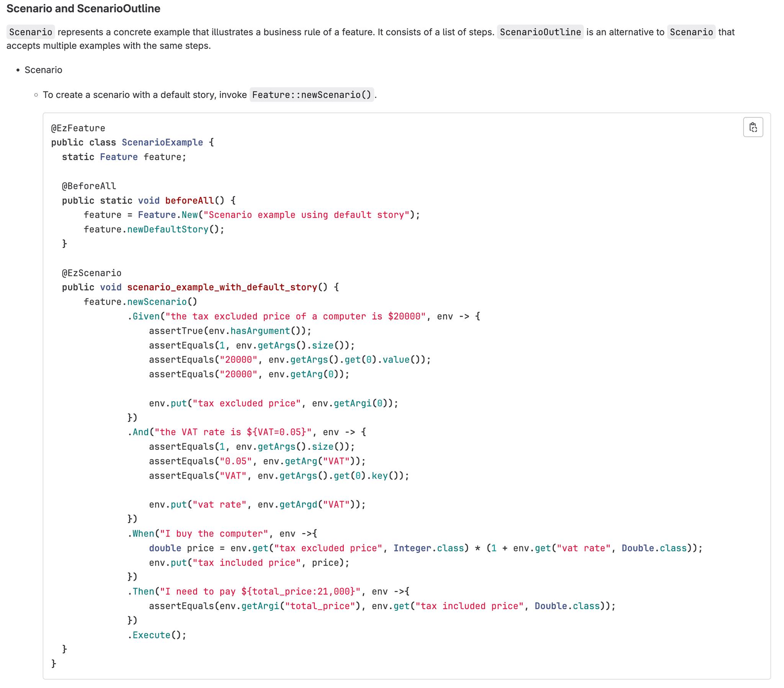Click the 'I buy the computer' string
This screenshot has width=784, height=688.
coord(214,533)
